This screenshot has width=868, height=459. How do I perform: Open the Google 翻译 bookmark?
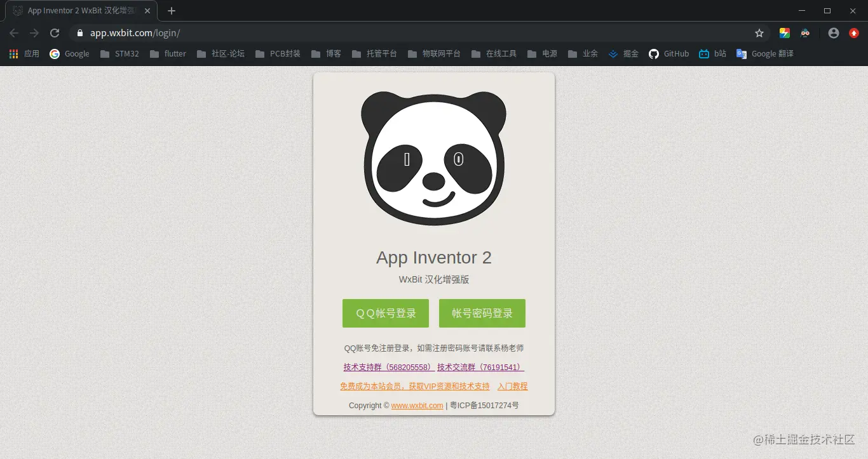pyautogui.click(x=765, y=54)
